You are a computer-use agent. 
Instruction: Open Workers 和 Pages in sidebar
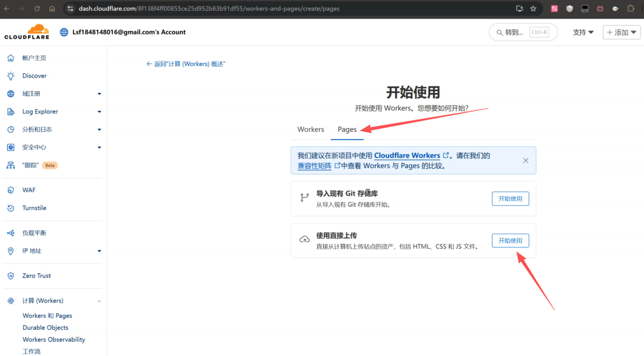click(47, 316)
